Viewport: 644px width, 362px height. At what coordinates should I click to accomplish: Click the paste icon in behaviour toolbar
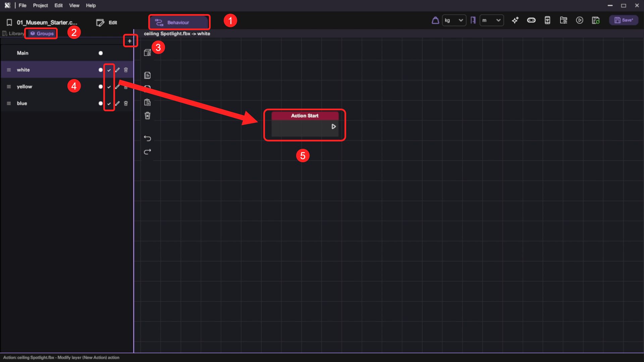[147, 102]
